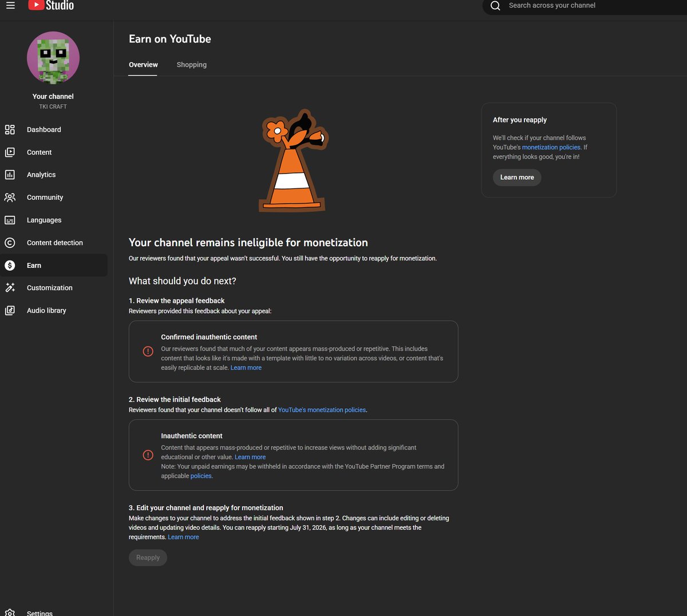Go to the Content section
Screen dimensions: 687x616
[54, 152]
